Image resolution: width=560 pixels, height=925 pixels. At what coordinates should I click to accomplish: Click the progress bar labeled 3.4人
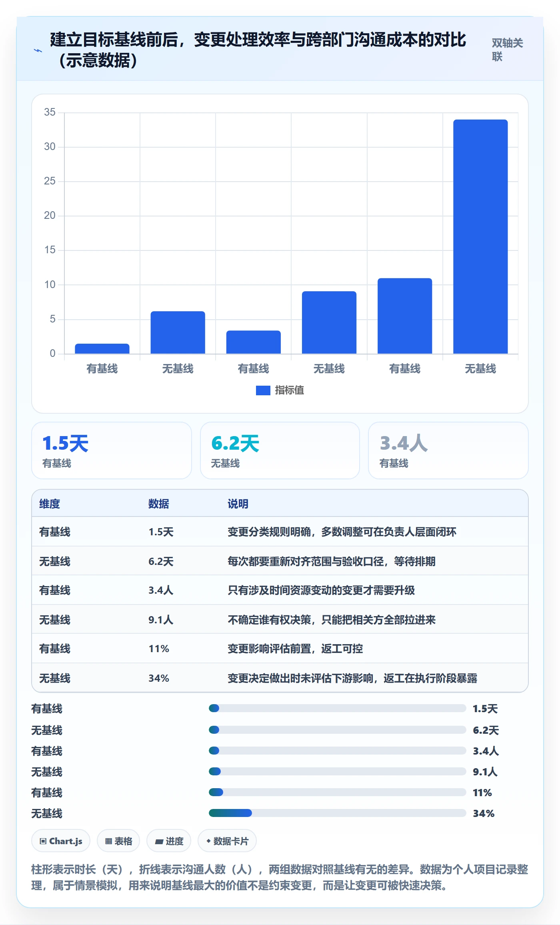(338, 751)
